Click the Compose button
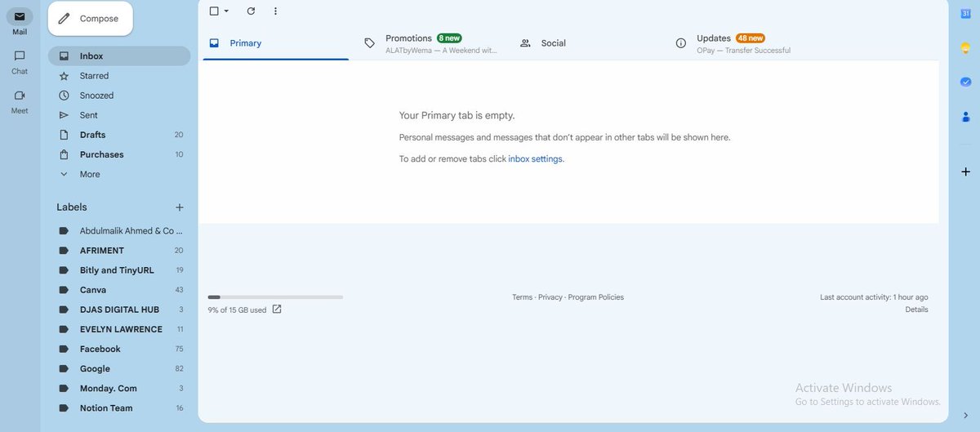980x432 pixels. (90, 19)
